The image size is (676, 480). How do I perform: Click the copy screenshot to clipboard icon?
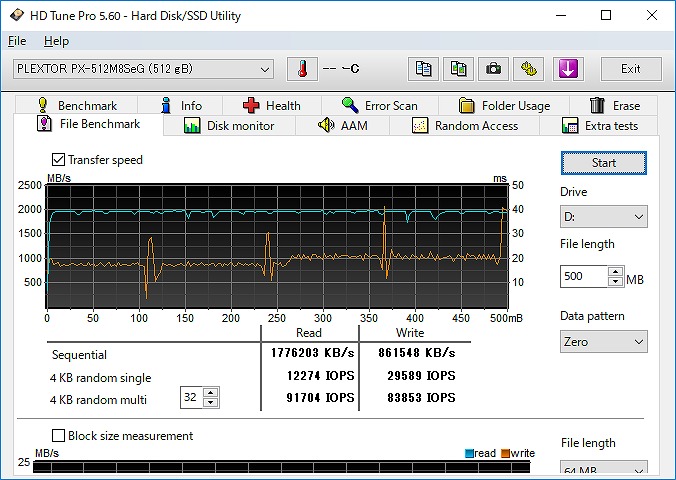(458, 69)
